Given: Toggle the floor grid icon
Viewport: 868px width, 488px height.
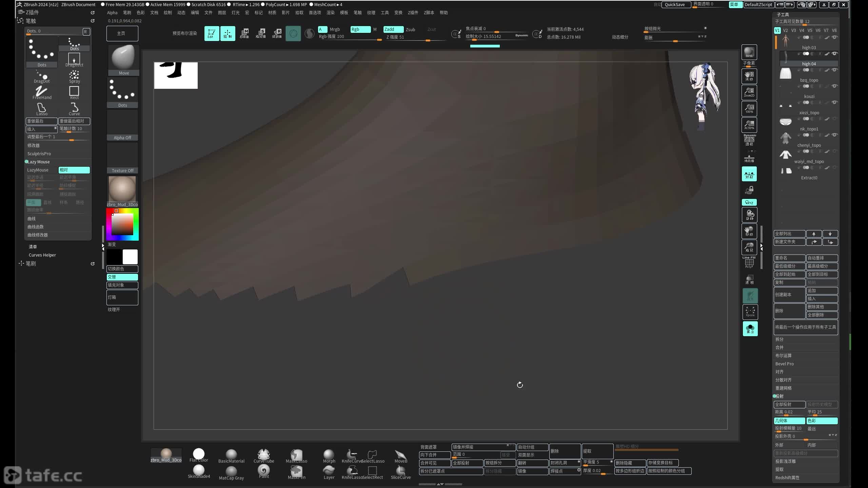Looking at the screenshot, I should pos(749,158).
